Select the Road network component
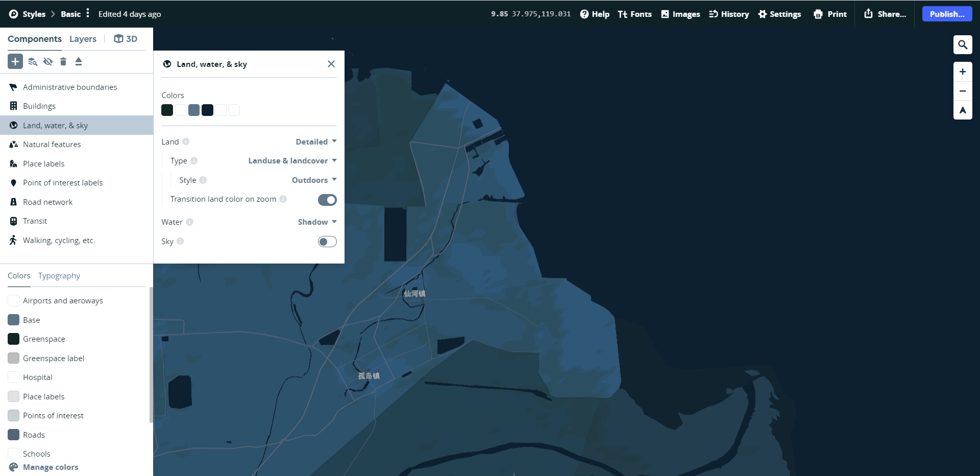The image size is (980, 476). coord(77,202)
